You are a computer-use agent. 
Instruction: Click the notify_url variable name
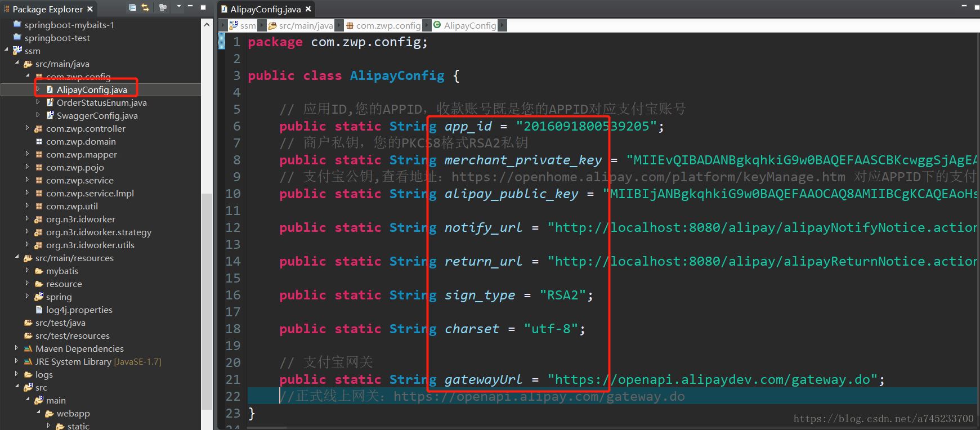click(484, 227)
